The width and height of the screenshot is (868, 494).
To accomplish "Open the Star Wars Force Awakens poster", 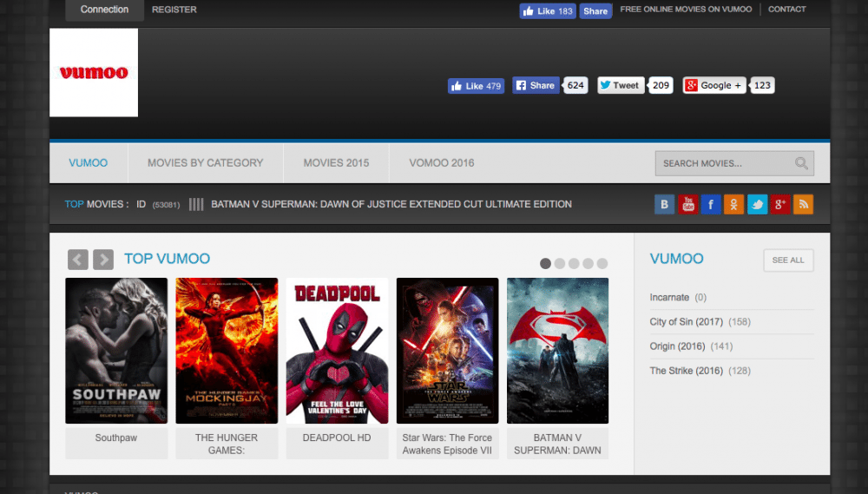I will [x=447, y=351].
